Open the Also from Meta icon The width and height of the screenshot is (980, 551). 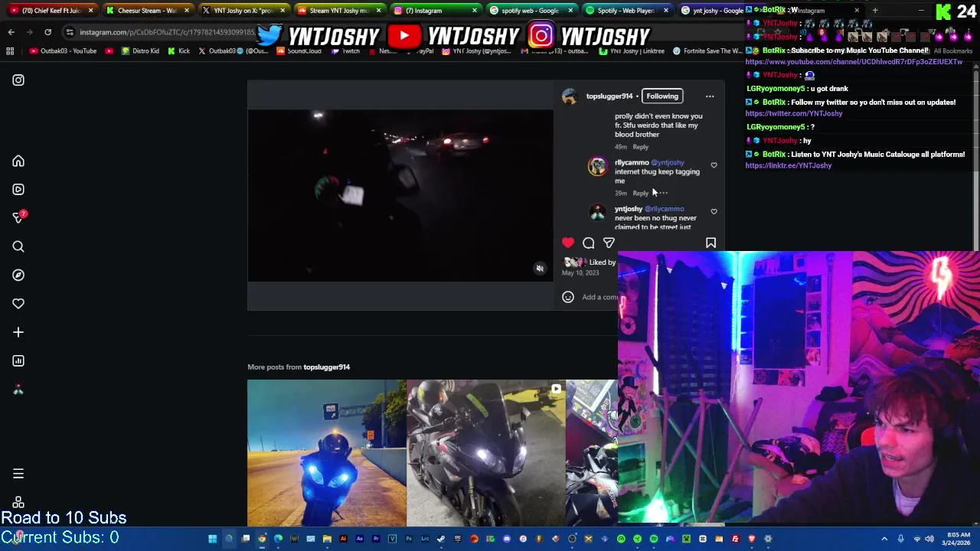pos(18,502)
